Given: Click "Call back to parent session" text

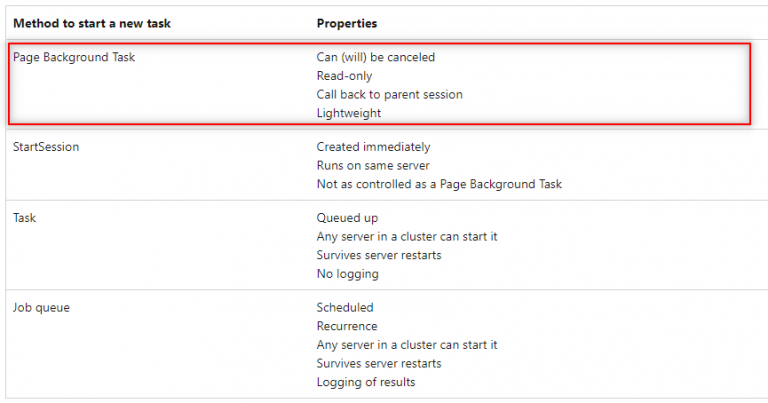Looking at the screenshot, I should point(389,94).
